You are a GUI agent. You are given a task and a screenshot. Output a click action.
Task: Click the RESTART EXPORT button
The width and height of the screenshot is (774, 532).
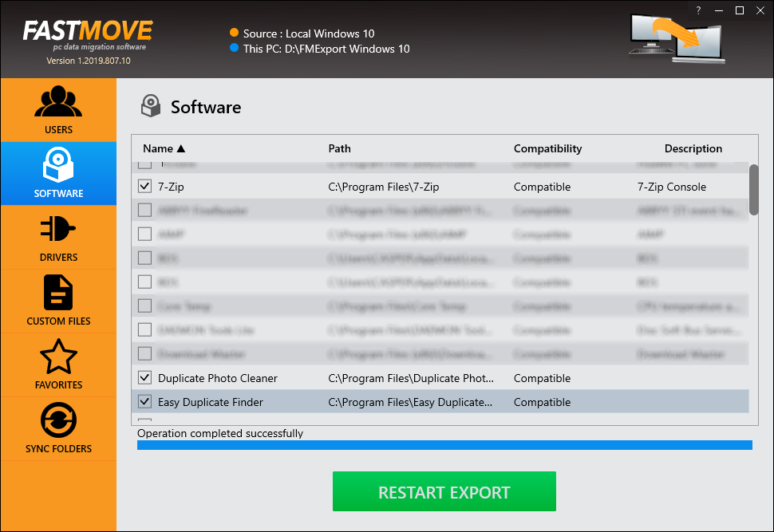click(x=444, y=491)
